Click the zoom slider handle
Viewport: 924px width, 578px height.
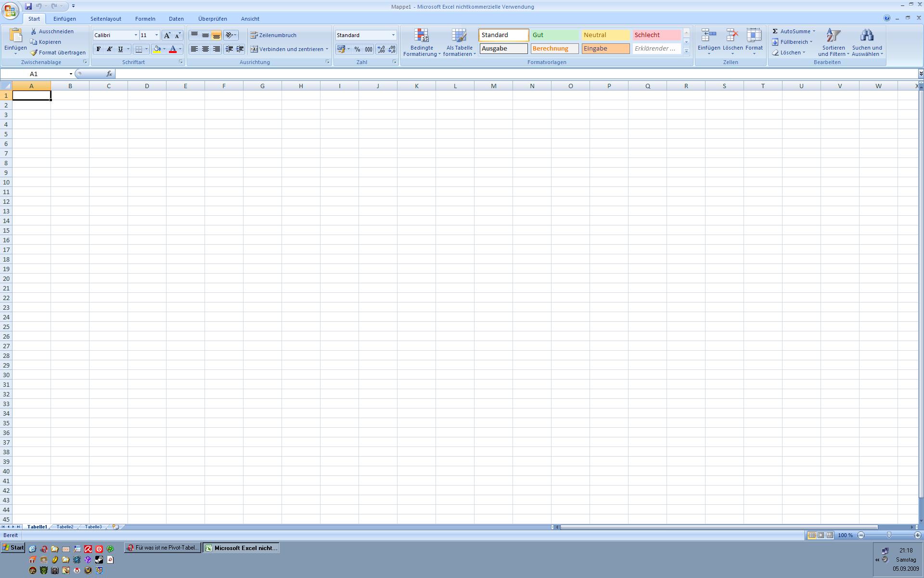[889, 535]
